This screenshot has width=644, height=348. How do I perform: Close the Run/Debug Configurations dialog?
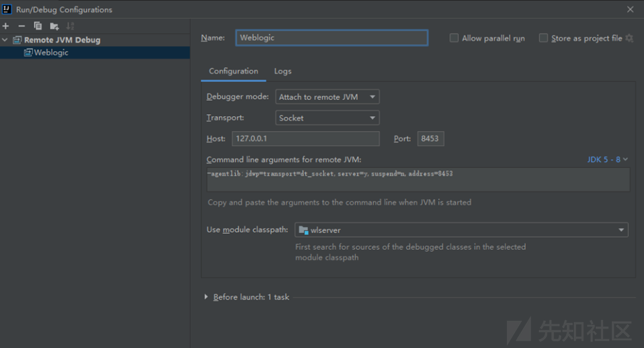click(630, 9)
